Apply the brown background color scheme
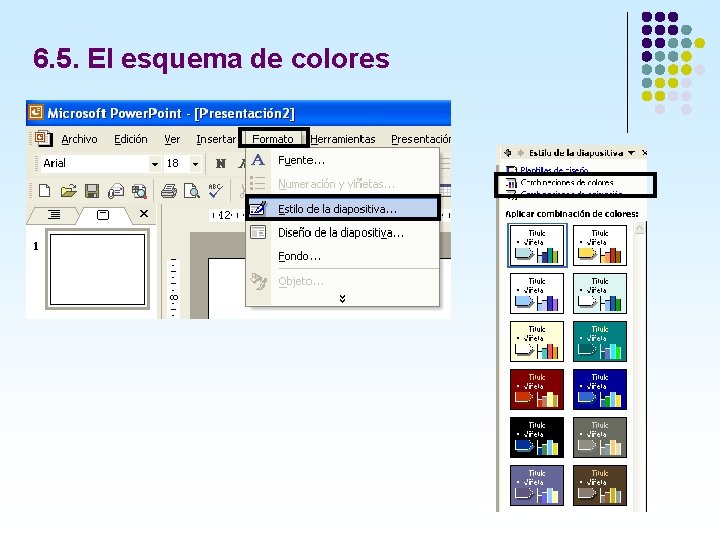The height and width of the screenshot is (540, 720). pos(600,485)
